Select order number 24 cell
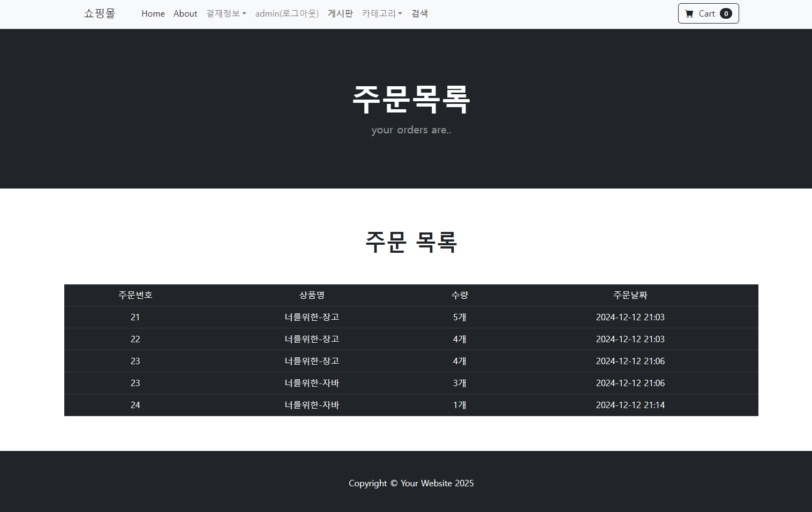Viewport: 812px width, 512px height. 136,405
